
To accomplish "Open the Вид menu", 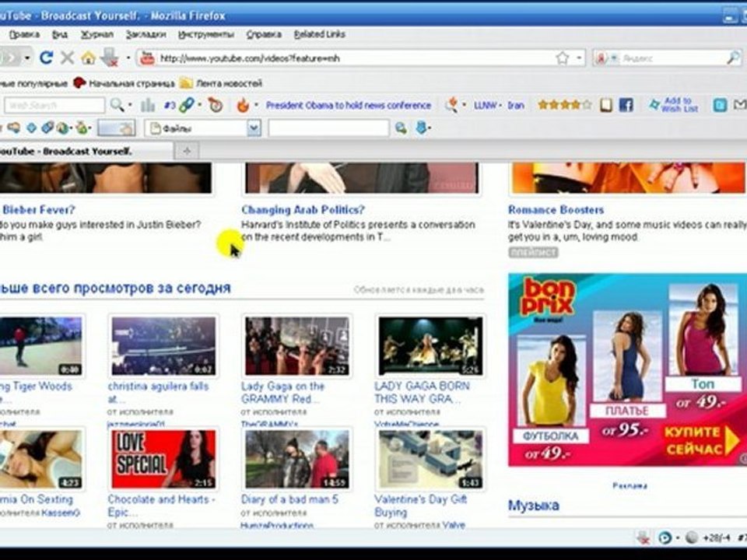I will coord(60,34).
